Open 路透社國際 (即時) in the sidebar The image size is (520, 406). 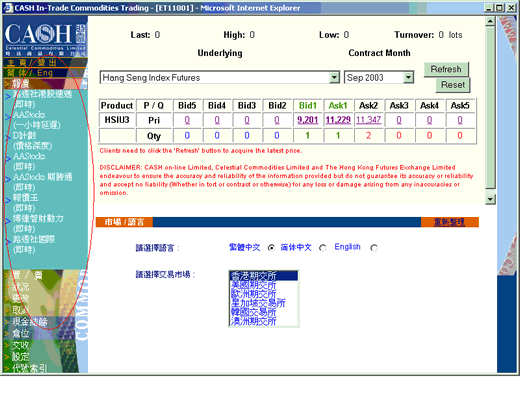[34, 244]
